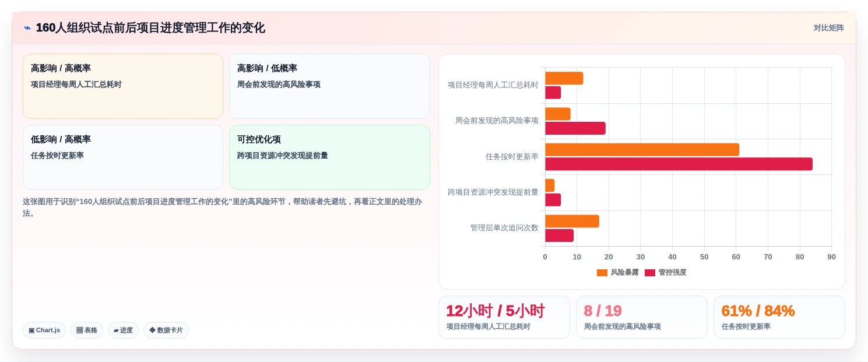Select the 高影响 / 低概率 quadrant card
The image size is (868, 362).
[x=329, y=86]
